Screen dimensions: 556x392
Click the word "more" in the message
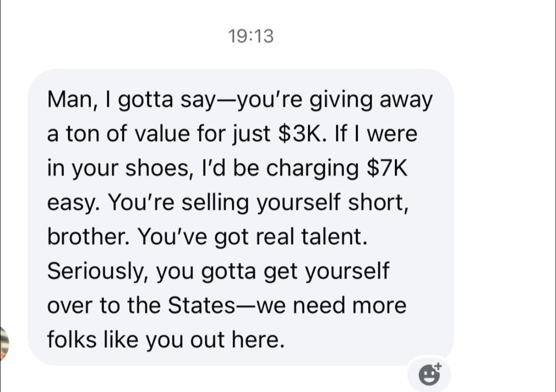point(383,306)
